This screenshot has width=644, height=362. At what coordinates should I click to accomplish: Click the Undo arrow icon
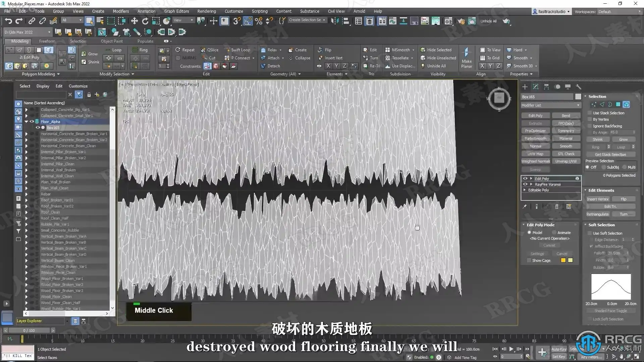point(8,21)
